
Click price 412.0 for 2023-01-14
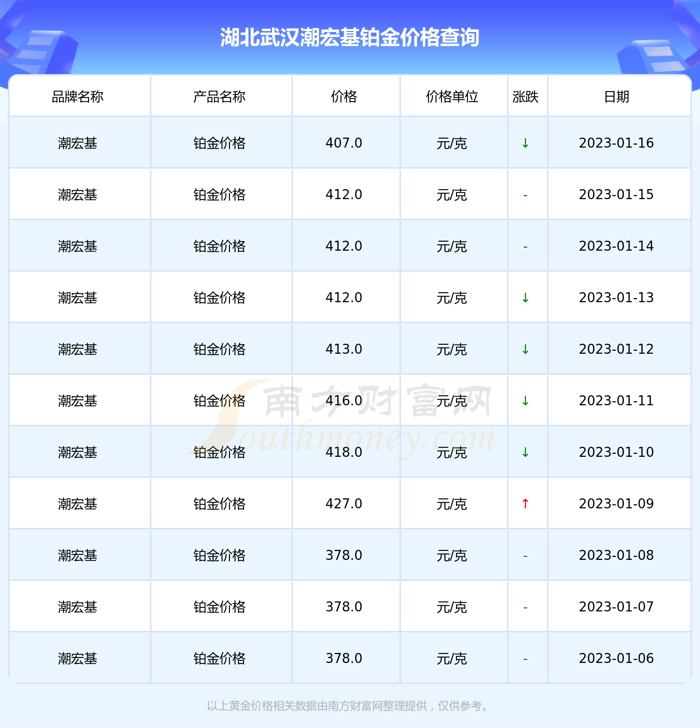tap(344, 246)
